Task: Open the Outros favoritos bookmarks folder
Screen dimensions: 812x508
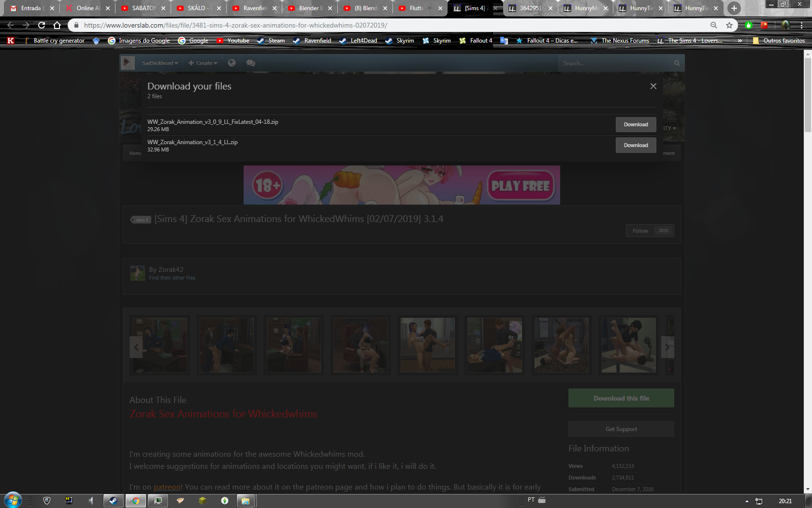Action: point(779,41)
